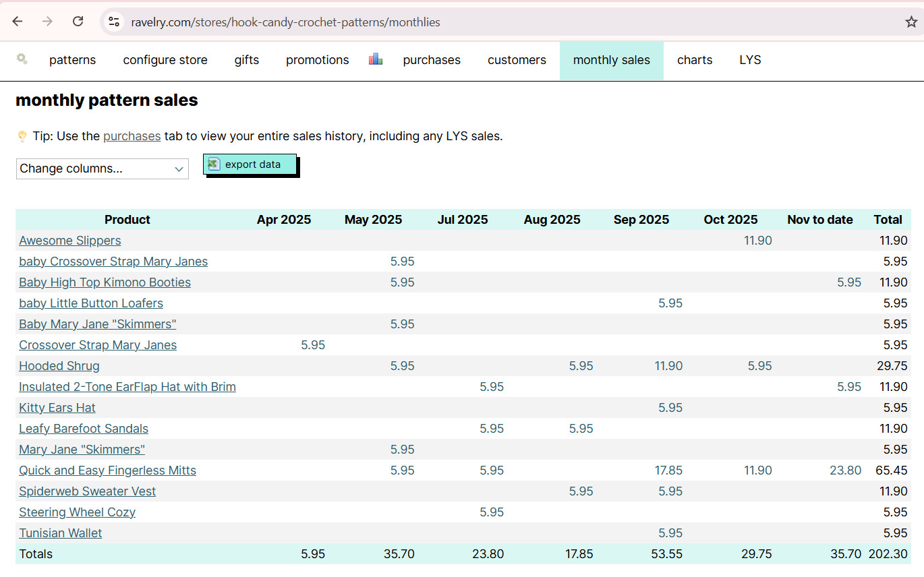Click the site information icon in address bar

pyautogui.click(x=114, y=22)
